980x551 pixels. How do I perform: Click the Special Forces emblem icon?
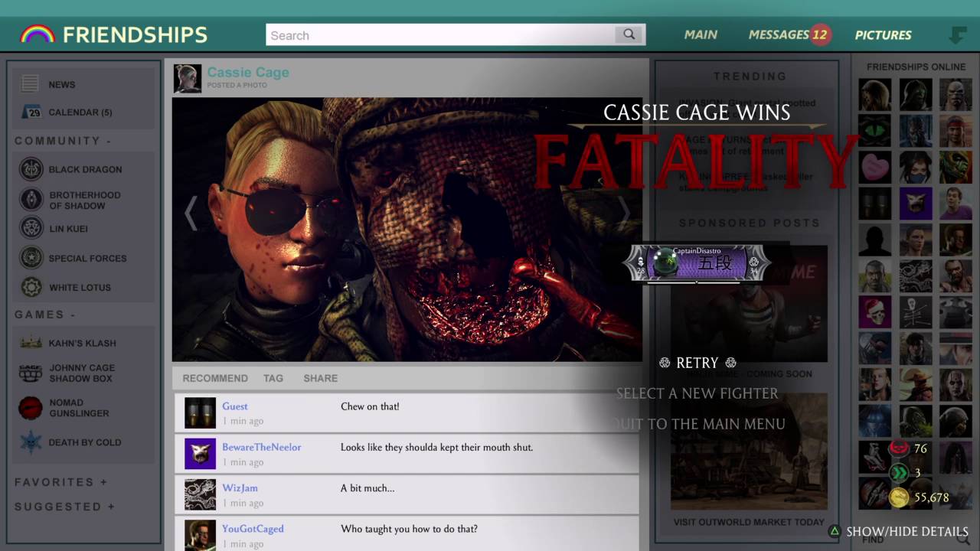coord(31,258)
